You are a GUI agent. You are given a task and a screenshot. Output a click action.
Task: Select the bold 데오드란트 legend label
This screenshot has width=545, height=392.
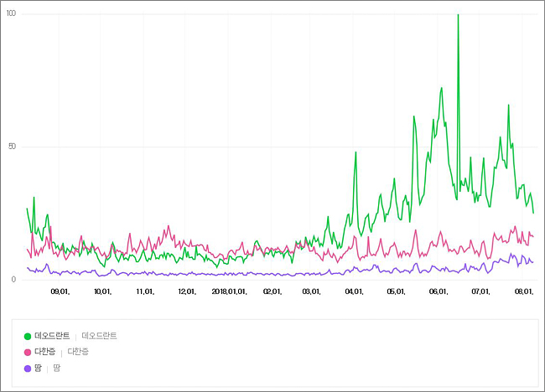point(52,336)
